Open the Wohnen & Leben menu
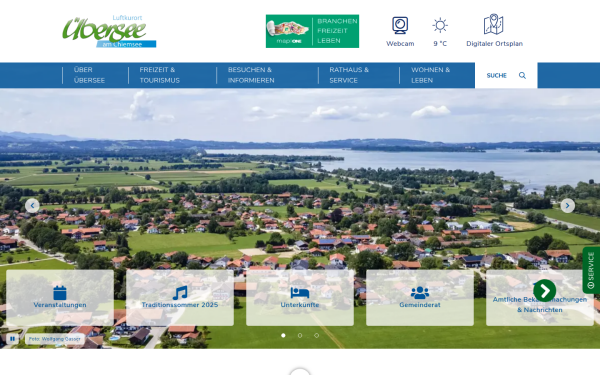This screenshot has width=600, height=375. 430,75
